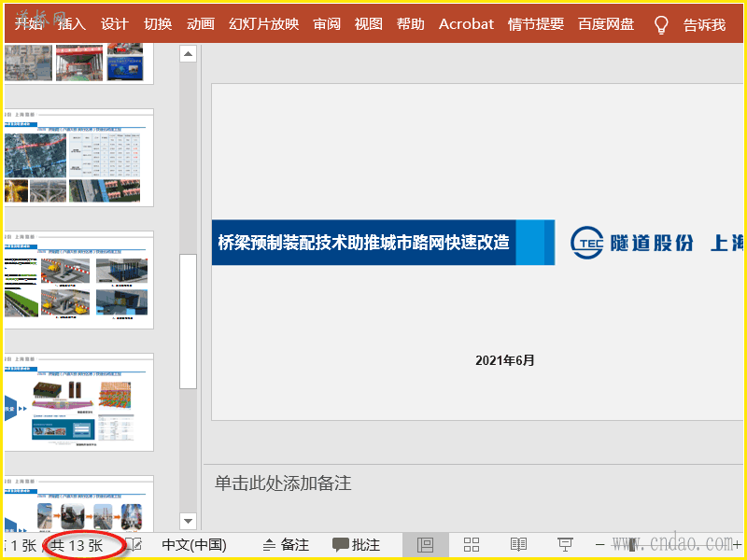Image resolution: width=747 pixels, height=560 pixels.
Task: Click the 告诉我 search box
Action: point(704,25)
